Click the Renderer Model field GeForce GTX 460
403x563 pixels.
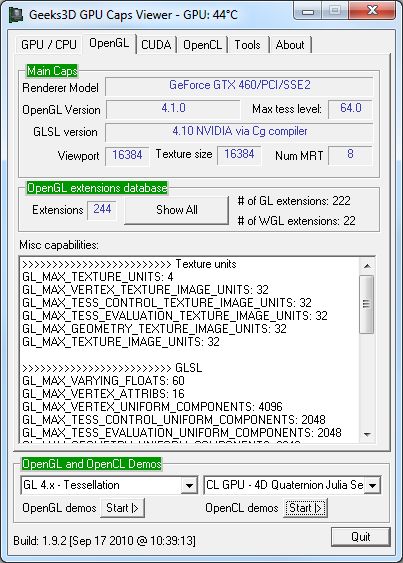click(239, 86)
